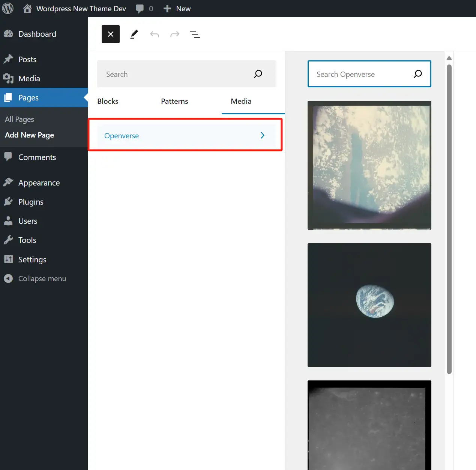The height and width of the screenshot is (470, 476).
Task: Open the Document Overview list icon
Action: [195, 34]
